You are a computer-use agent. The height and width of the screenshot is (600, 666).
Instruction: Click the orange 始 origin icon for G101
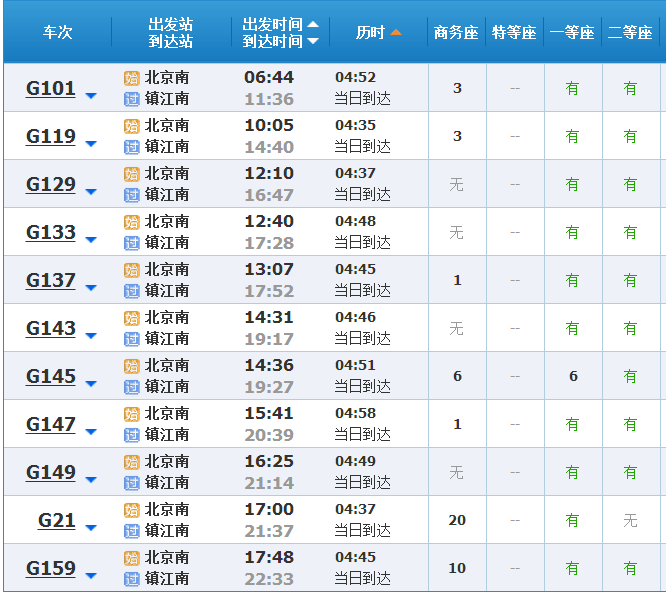point(131,78)
